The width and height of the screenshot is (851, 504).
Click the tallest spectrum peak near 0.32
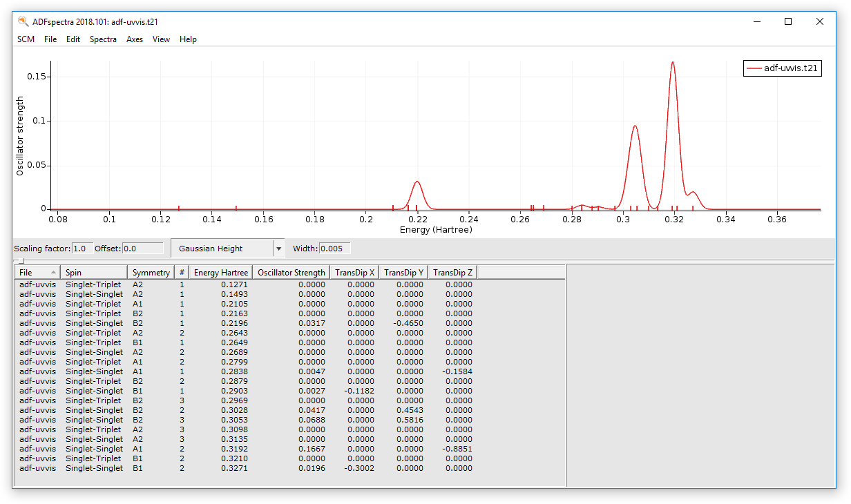tap(672, 63)
